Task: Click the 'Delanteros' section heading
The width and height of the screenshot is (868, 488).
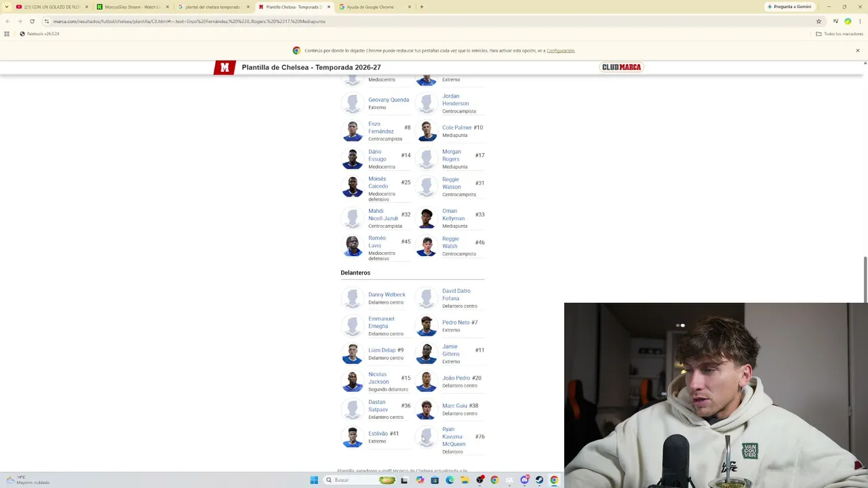Action: click(355, 272)
